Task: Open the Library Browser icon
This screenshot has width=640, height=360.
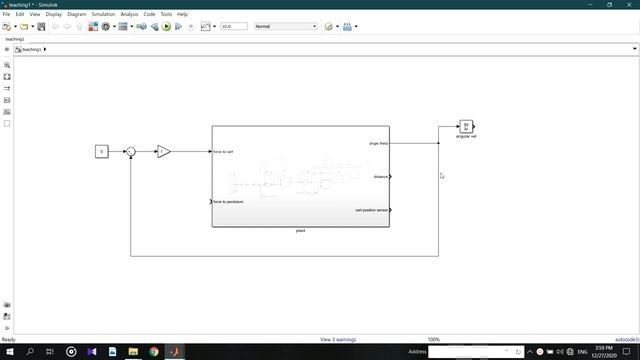Action: point(93,27)
